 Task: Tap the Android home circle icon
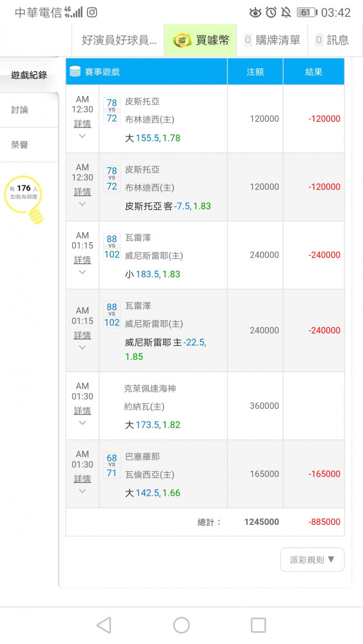[x=181, y=625]
